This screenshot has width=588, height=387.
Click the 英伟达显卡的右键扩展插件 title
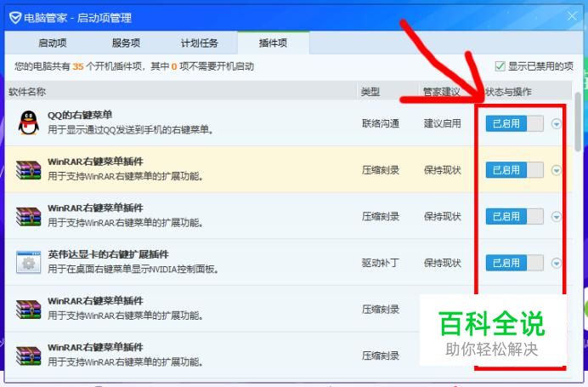[x=109, y=254]
